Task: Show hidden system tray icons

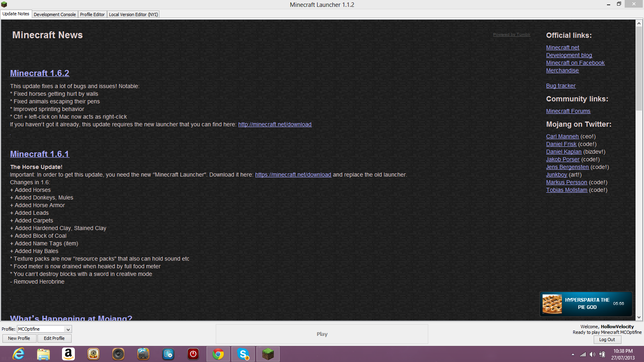Action: 573,354
